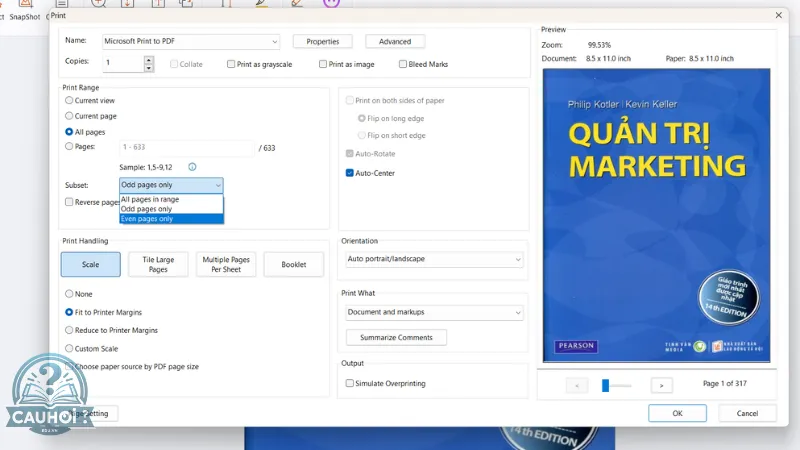Select Fit to Printer Margins option

(69, 312)
